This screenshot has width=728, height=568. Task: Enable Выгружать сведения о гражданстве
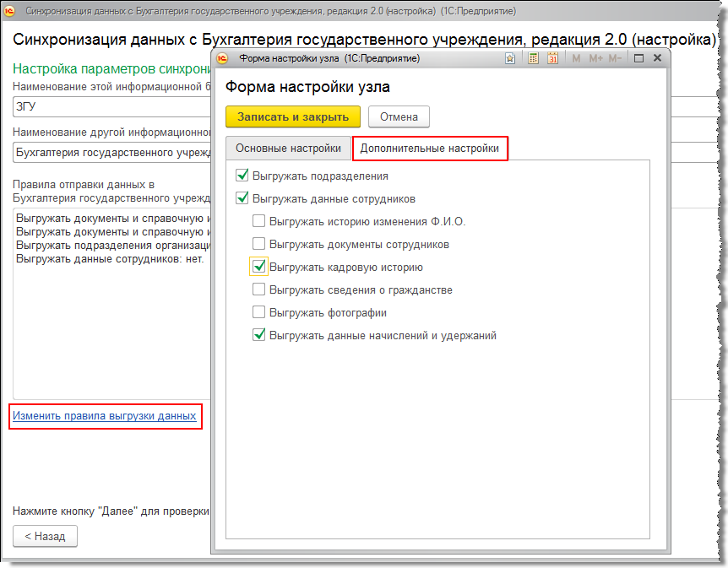(x=258, y=289)
